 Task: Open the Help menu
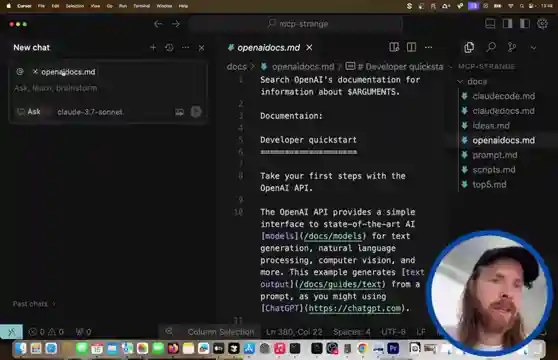pos(183,6)
